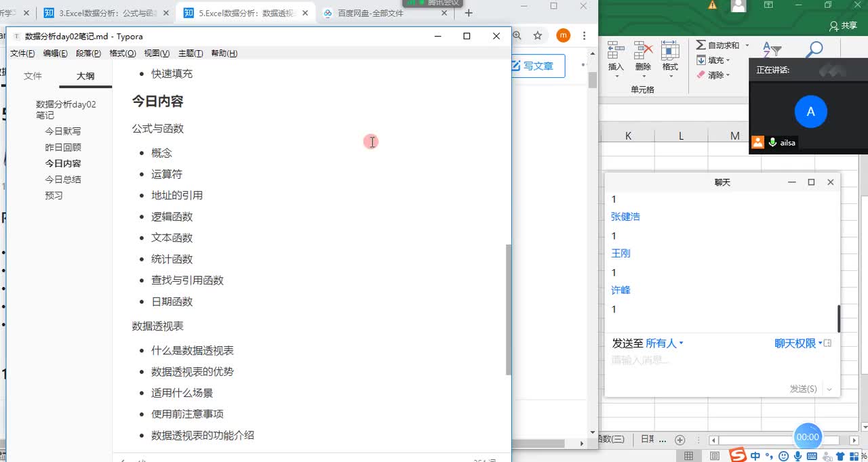Switch Typora sidebar to 文件 tab
Viewport: 868px width, 462px height.
click(33, 76)
